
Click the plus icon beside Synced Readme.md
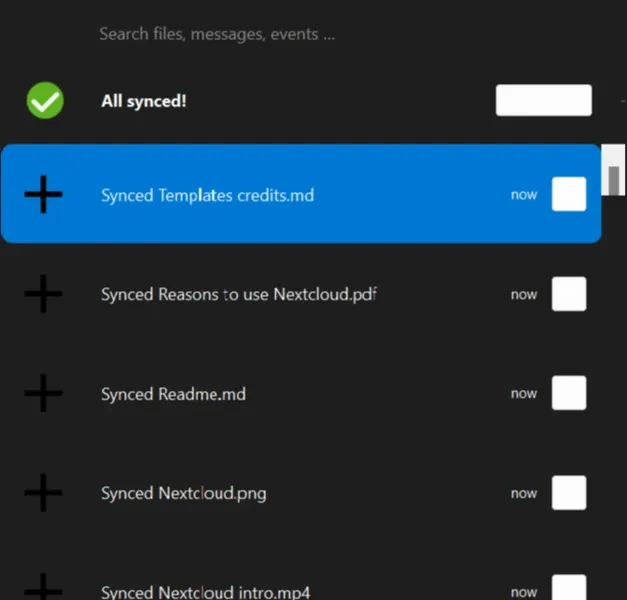click(43, 393)
